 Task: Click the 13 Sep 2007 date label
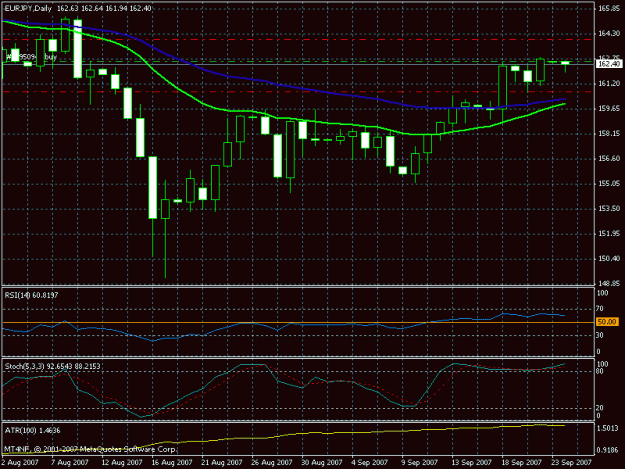point(471,462)
